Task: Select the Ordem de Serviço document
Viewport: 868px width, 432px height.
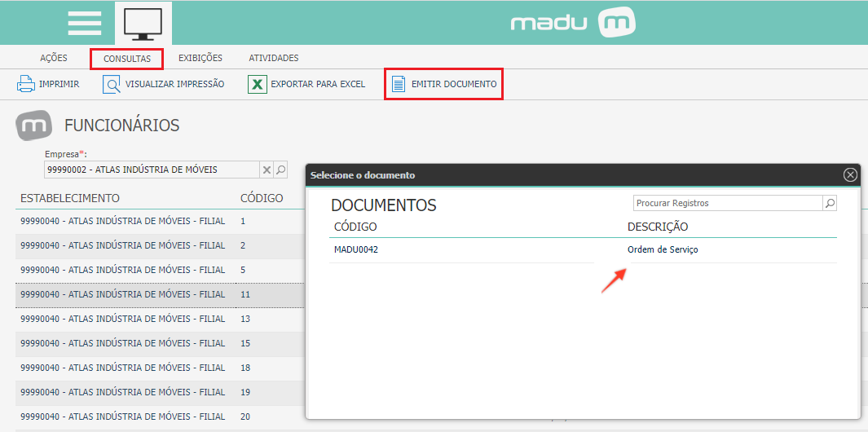Action: 663,249
